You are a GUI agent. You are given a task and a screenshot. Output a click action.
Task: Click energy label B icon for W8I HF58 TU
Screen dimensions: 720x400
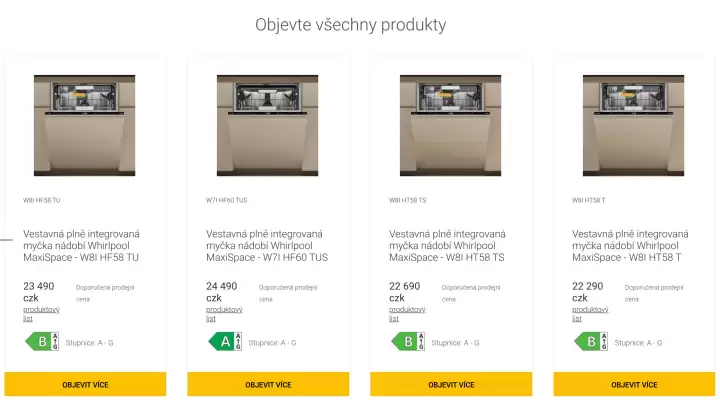pyautogui.click(x=41, y=342)
